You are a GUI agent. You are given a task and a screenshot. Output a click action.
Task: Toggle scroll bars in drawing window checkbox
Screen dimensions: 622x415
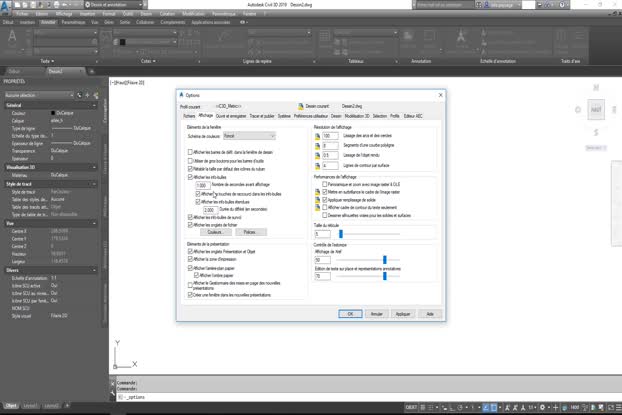click(190, 152)
